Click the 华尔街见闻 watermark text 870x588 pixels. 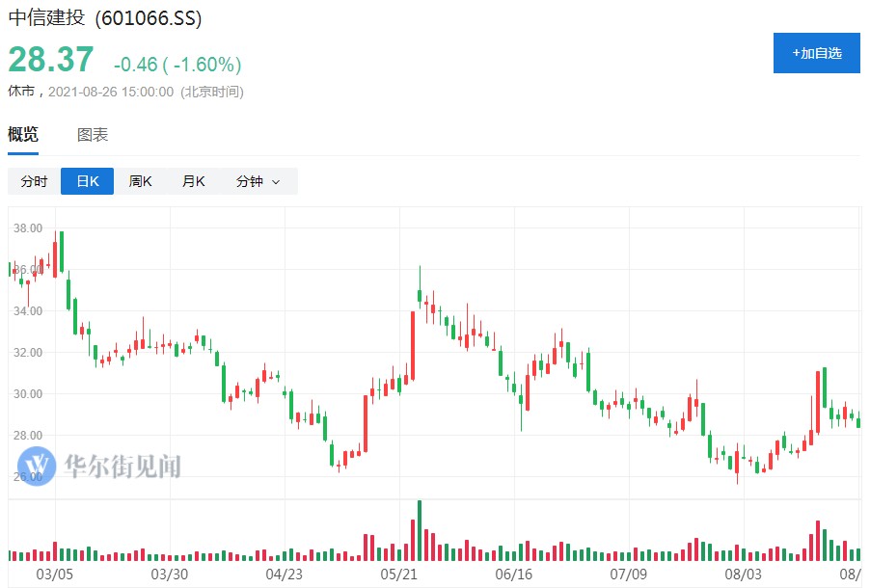coord(122,468)
